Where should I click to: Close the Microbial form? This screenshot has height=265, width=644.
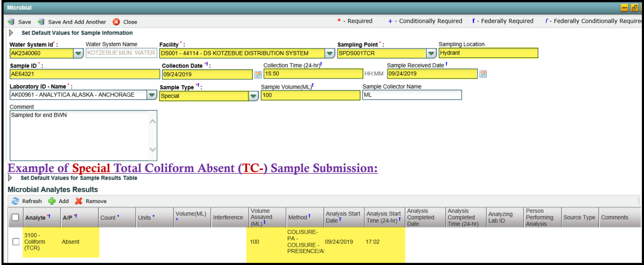click(x=125, y=22)
